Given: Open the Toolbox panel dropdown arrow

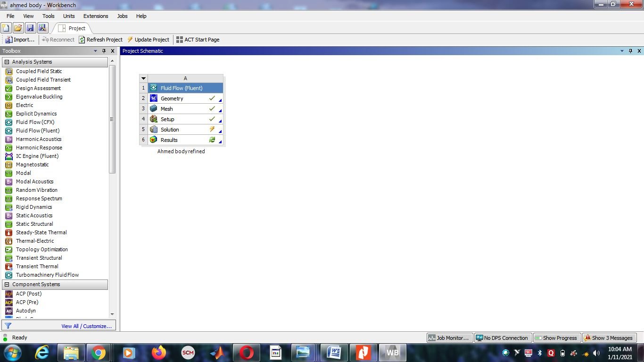Looking at the screenshot, I should tap(96, 51).
